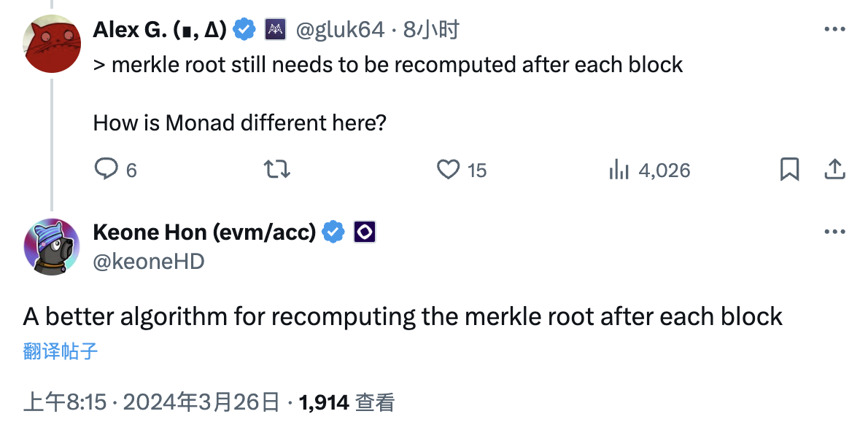Click the affiliation badge beside Keone Hon
868x430 pixels.
365,232
